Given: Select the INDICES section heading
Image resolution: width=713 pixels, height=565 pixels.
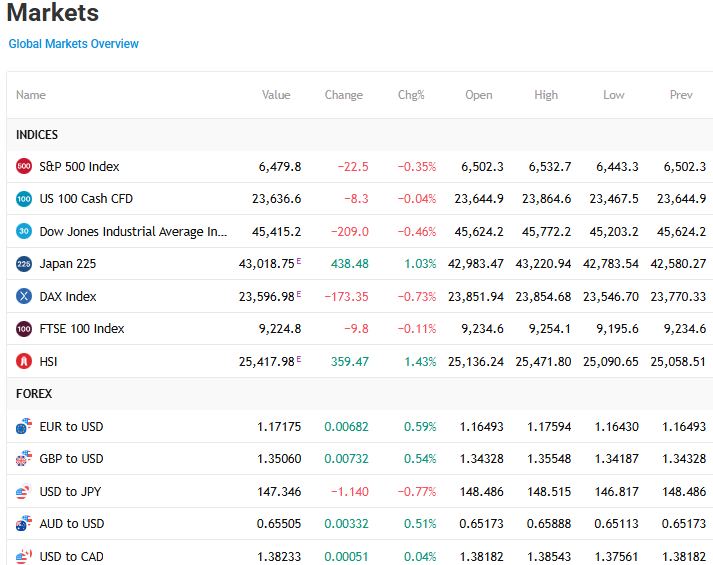Looking at the screenshot, I should (37, 135).
